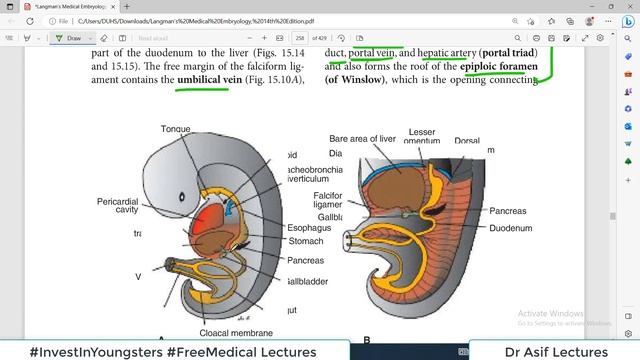Viewport: 640px width, 360px height.
Task: Click bold text 'umbilical vein'
Action: click(209, 79)
